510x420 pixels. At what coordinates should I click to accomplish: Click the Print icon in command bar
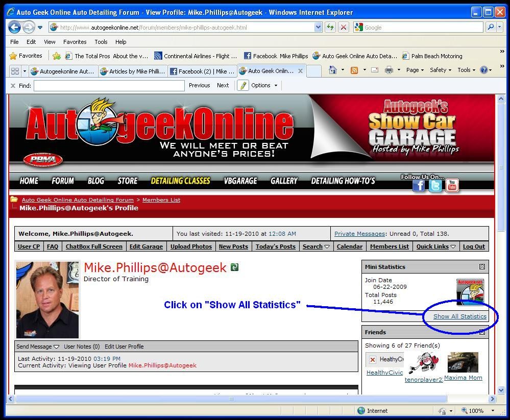388,70
